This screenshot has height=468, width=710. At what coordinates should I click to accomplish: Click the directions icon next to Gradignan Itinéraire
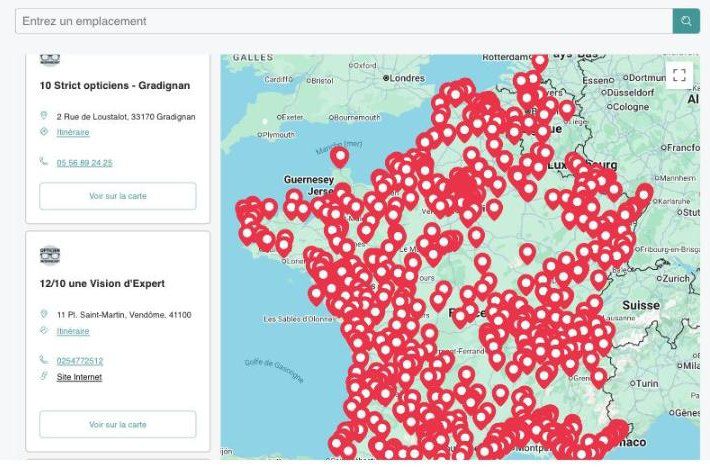44,132
